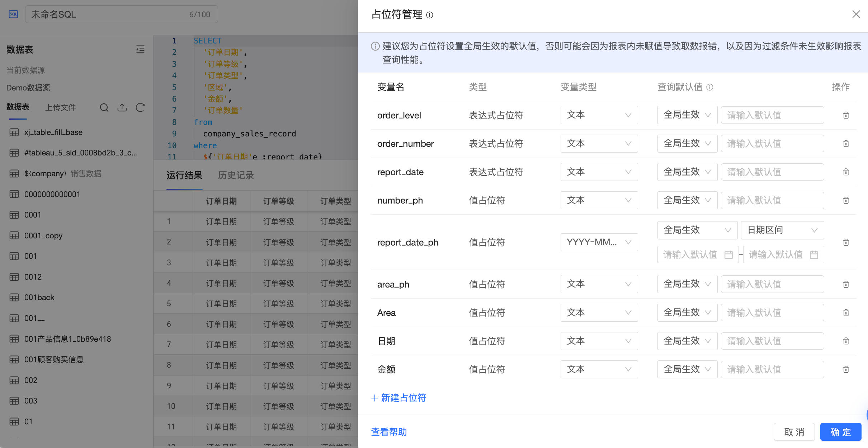The image size is (868, 448).
Task: Click trash icon for report_date_ph row
Action: (x=846, y=242)
